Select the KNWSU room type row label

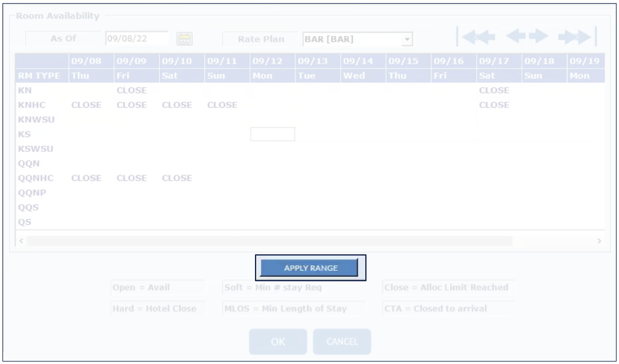(x=36, y=119)
